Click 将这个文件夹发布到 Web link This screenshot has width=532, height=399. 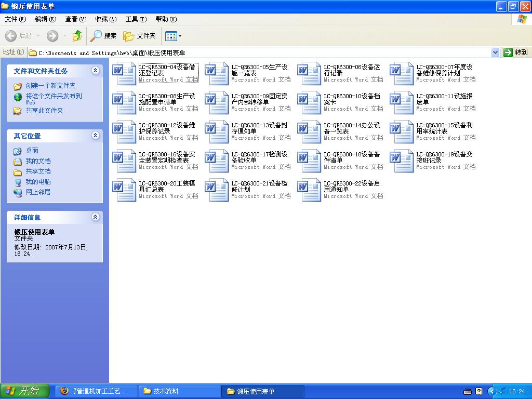click(x=54, y=99)
